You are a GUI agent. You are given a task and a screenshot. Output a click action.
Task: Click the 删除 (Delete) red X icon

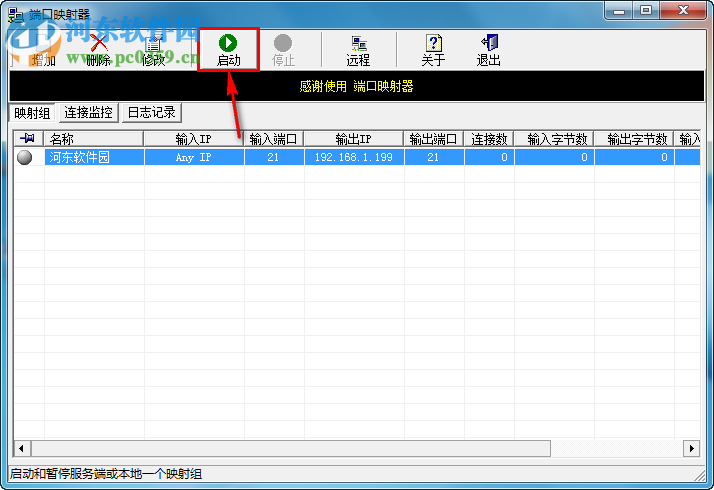98,44
